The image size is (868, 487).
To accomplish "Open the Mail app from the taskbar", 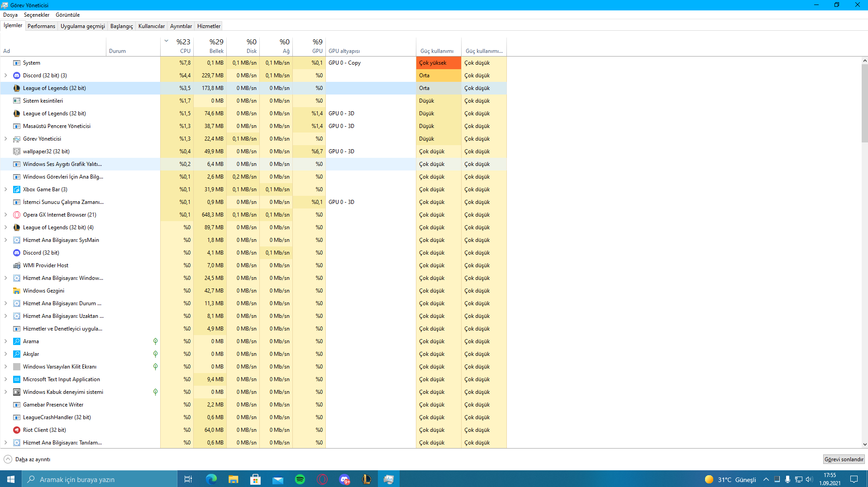I will [x=278, y=479].
